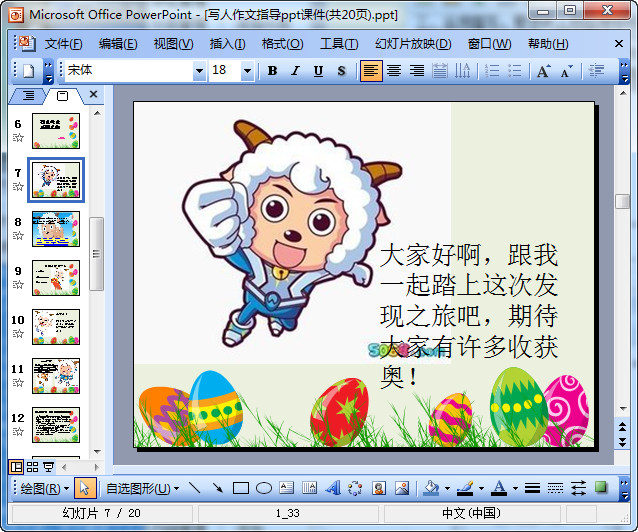Choose a line style
Image resolution: width=638 pixels, height=532 pixels.
532,488
